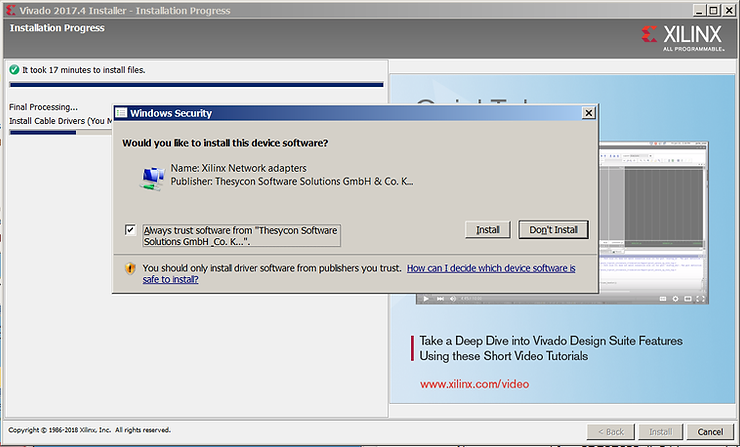Click the copyright Xilinx, Inc. text

(89, 430)
